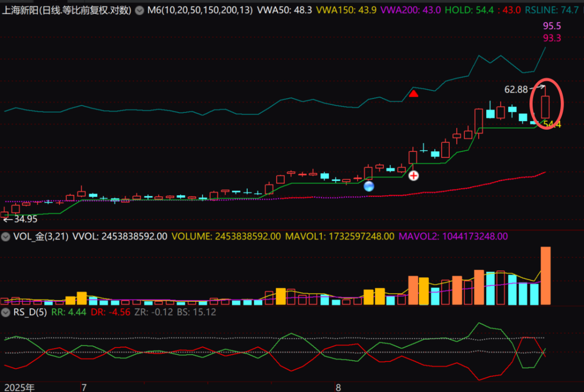The width and height of the screenshot is (584, 392).
Task: Open the M6 main chart indicator dropdown
Action: 140,10
